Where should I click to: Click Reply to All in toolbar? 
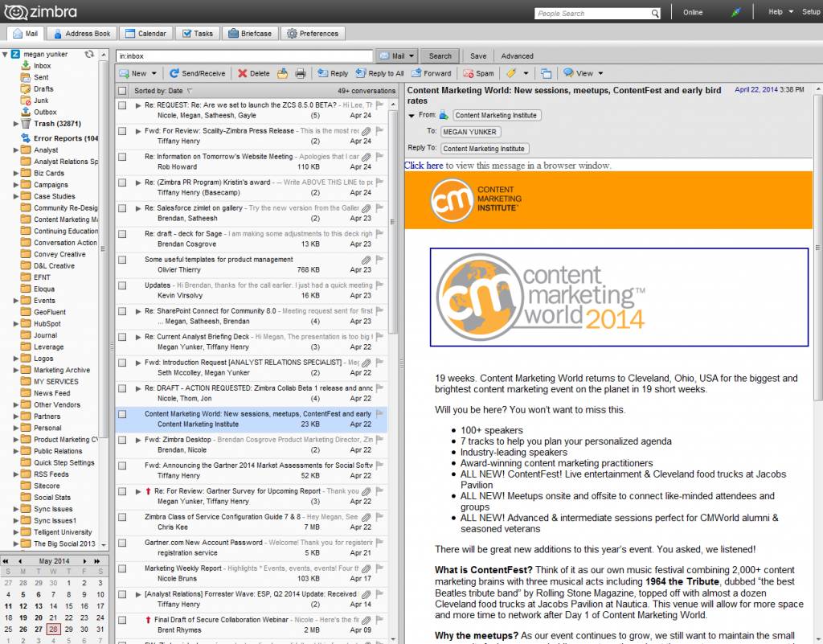point(380,73)
